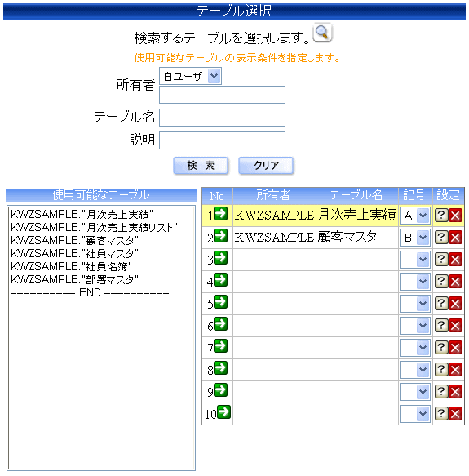Select KWZSAMPLE."社員マスタ" in the available tables list
The image size is (469, 476).
pyautogui.click(x=74, y=253)
